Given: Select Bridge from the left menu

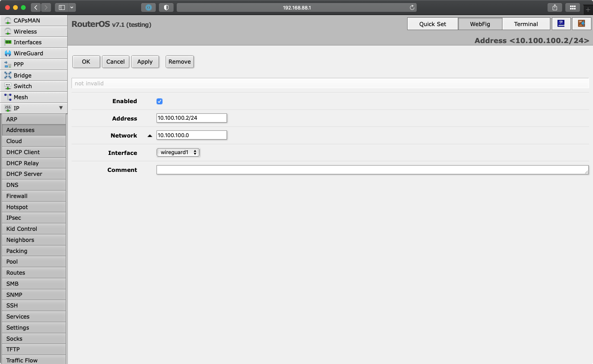Looking at the screenshot, I should [x=23, y=75].
